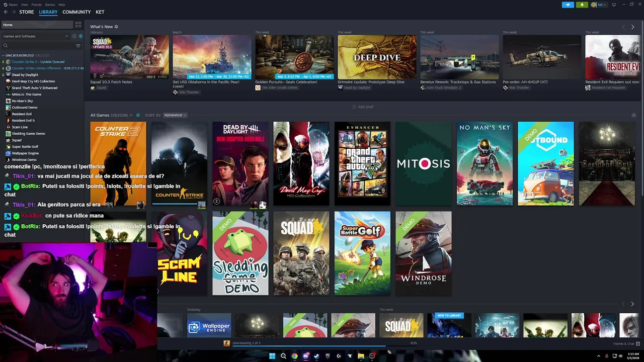Toggle the ready-to-play filter in sidebar
This screenshot has width=644, height=362.
pos(80,36)
